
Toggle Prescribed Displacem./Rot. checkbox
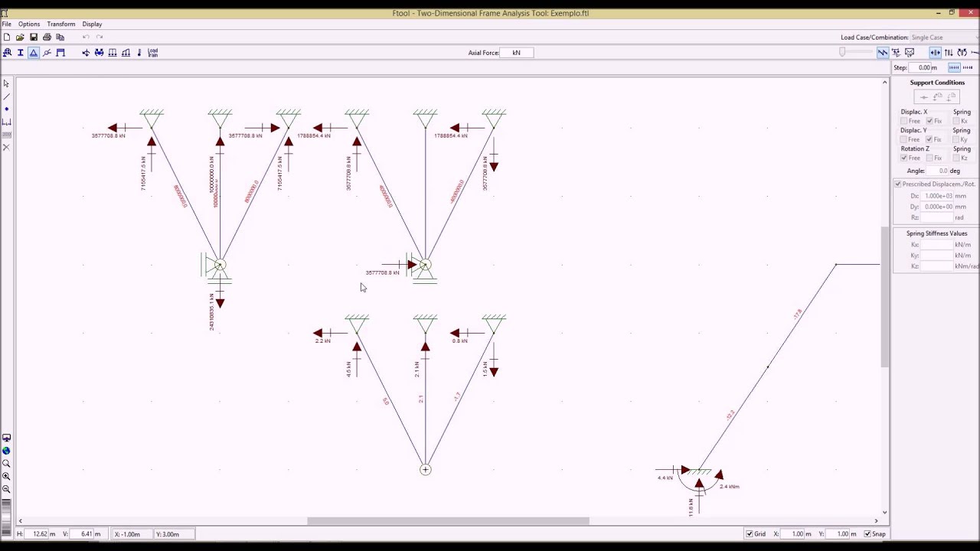pyautogui.click(x=897, y=184)
